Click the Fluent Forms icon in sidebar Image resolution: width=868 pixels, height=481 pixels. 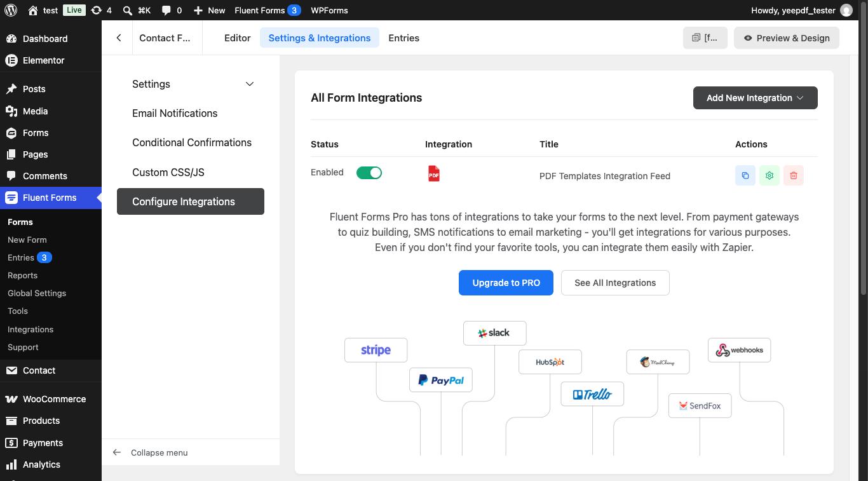pyautogui.click(x=11, y=198)
